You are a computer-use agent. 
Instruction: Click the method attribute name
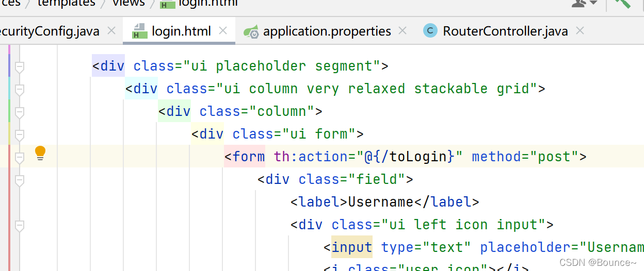[x=496, y=157]
